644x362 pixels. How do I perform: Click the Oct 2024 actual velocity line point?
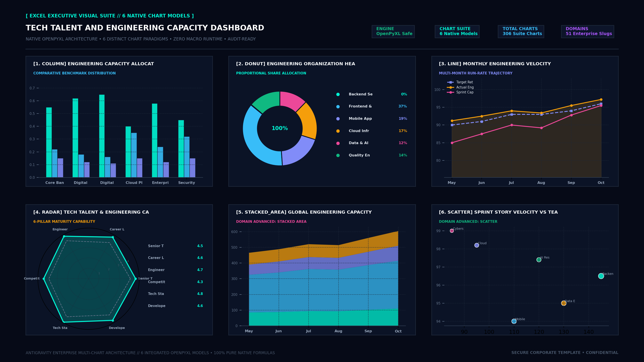tap(601, 100)
